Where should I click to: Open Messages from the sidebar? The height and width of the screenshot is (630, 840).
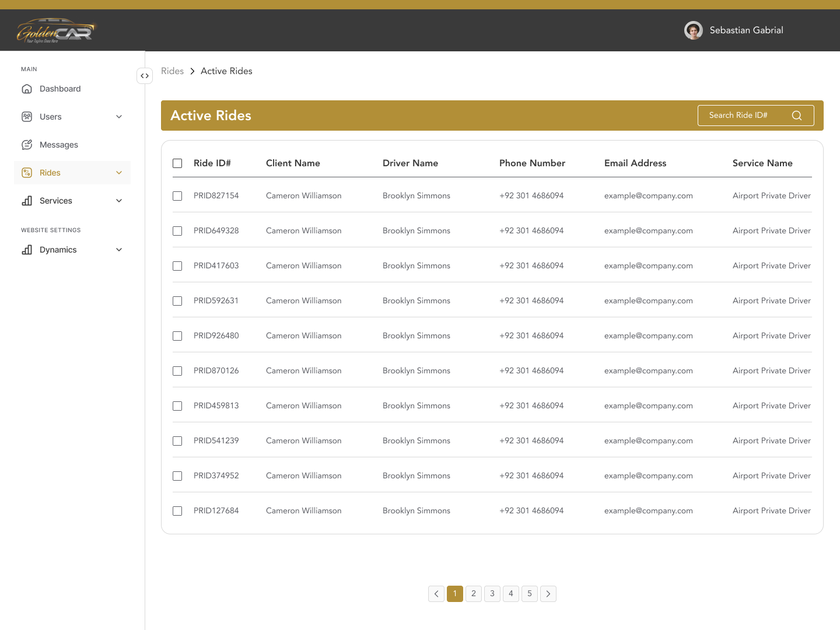58,145
